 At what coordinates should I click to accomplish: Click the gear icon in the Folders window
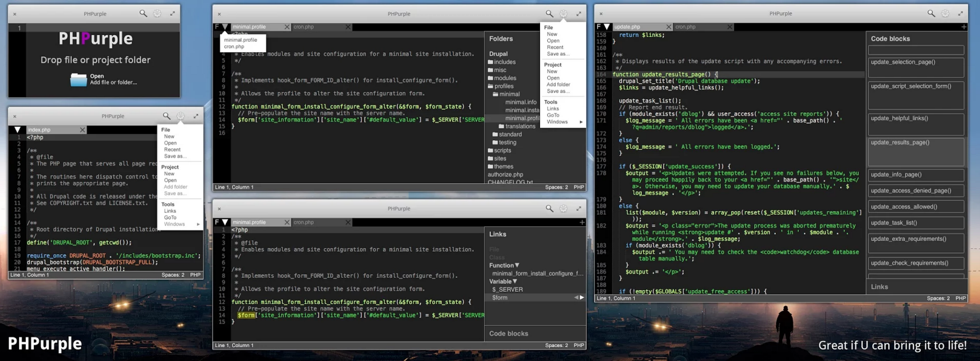pyautogui.click(x=564, y=14)
